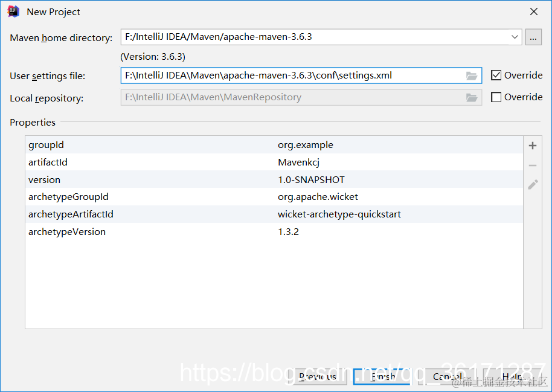This screenshot has height=392, width=552.
Task: Click the Finish button
Action: (x=382, y=376)
